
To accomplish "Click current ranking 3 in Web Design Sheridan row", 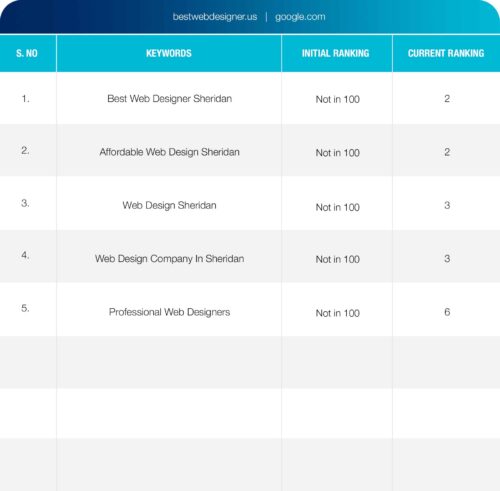I will (447, 205).
